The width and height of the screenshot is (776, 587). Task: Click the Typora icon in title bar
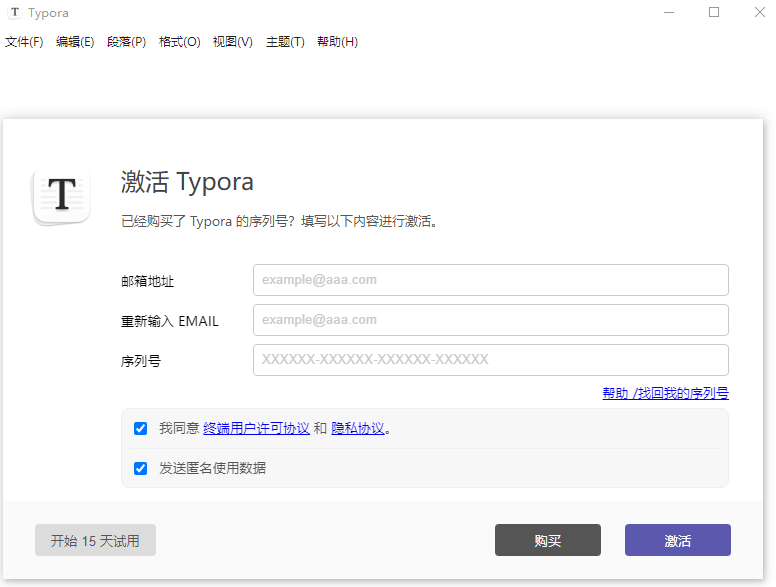click(15, 13)
